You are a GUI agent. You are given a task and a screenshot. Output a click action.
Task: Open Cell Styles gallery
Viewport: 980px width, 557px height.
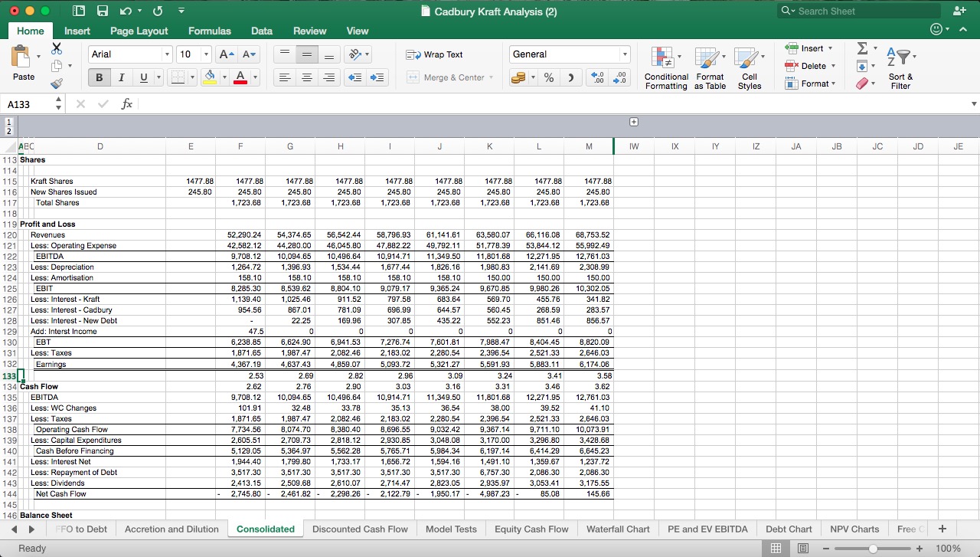click(x=749, y=68)
